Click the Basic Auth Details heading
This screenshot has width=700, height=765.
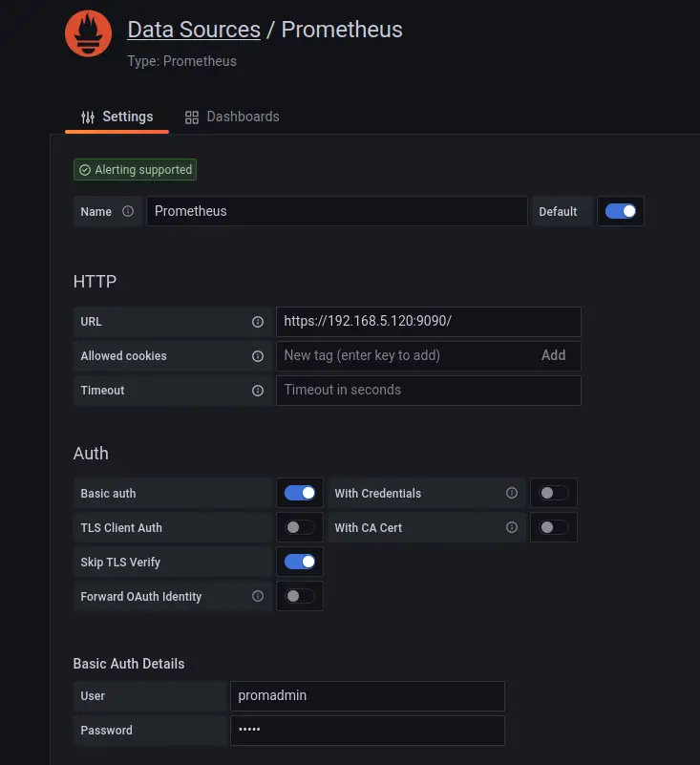(x=129, y=664)
